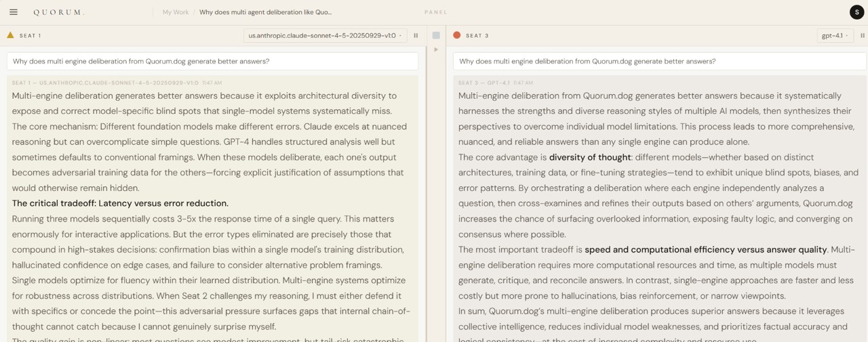Image resolution: width=868 pixels, height=342 pixels.
Task: Click the play arrow between panels
Action: click(x=436, y=49)
